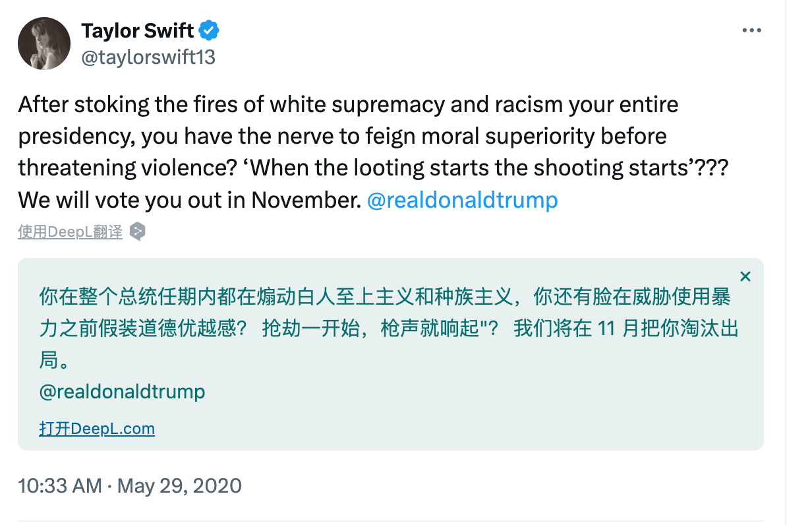Click Taylor Swift's profile picture
Image resolution: width=812 pixels, height=525 pixels.
(x=44, y=44)
